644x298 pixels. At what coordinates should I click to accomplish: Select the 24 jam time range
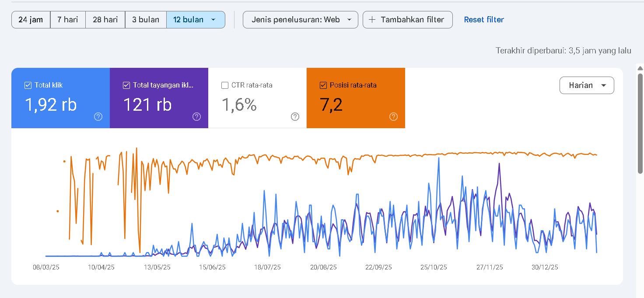tap(31, 20)
